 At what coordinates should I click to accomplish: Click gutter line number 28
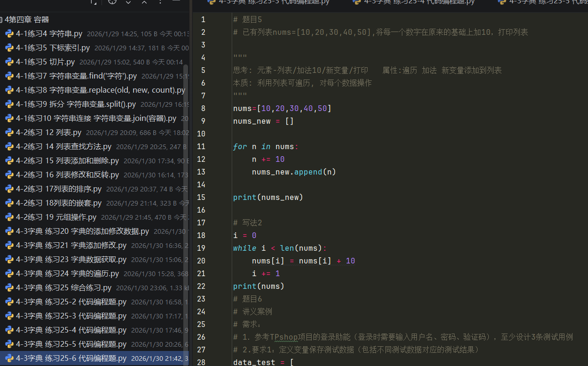pyautogui.click(x=201, y=363)
